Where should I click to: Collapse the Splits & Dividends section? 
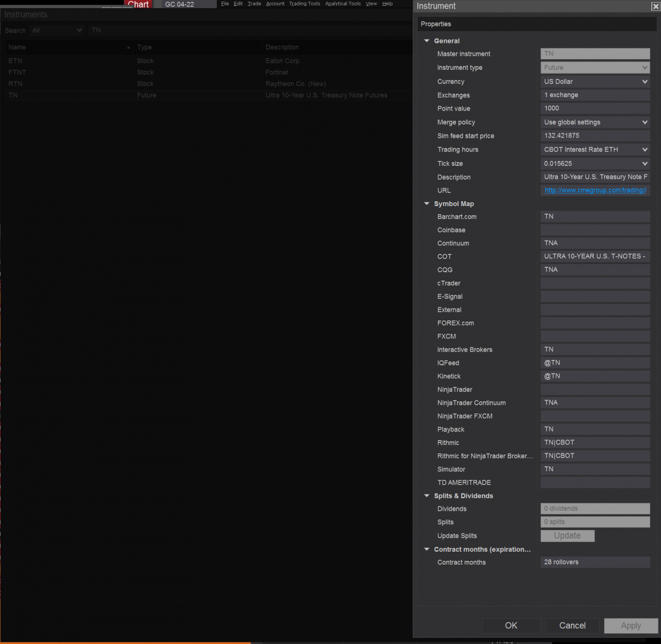pos(427,495)
